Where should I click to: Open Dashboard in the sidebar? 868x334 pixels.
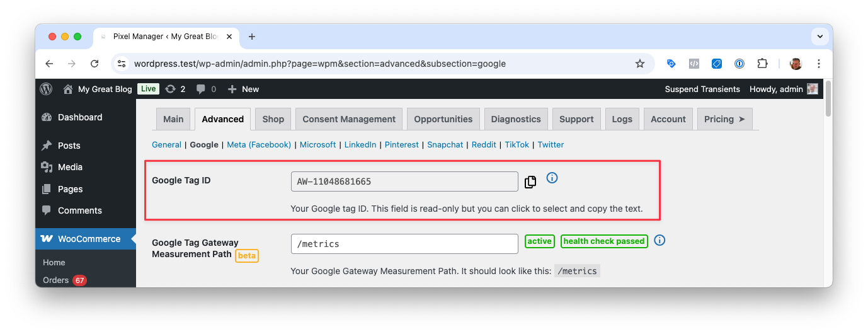85,117
